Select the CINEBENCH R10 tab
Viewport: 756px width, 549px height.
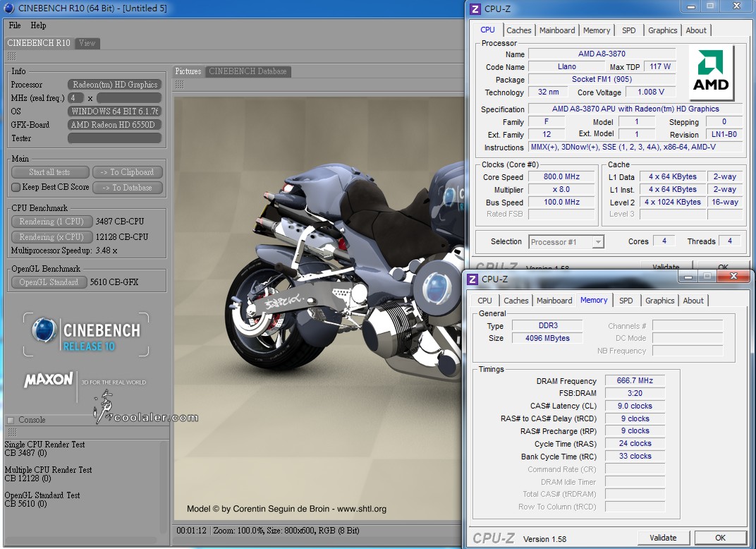pyautogui.click(x=39, y=43)
